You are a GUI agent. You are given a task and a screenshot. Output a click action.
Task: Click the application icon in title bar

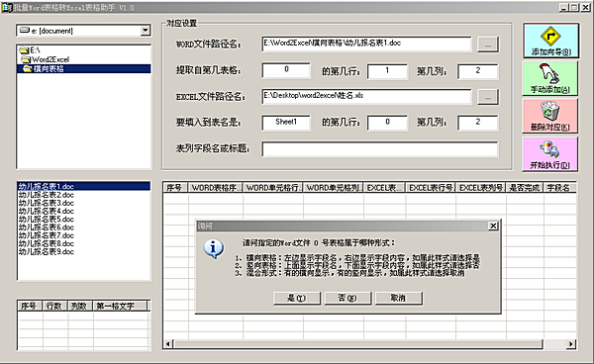point(7,7)
